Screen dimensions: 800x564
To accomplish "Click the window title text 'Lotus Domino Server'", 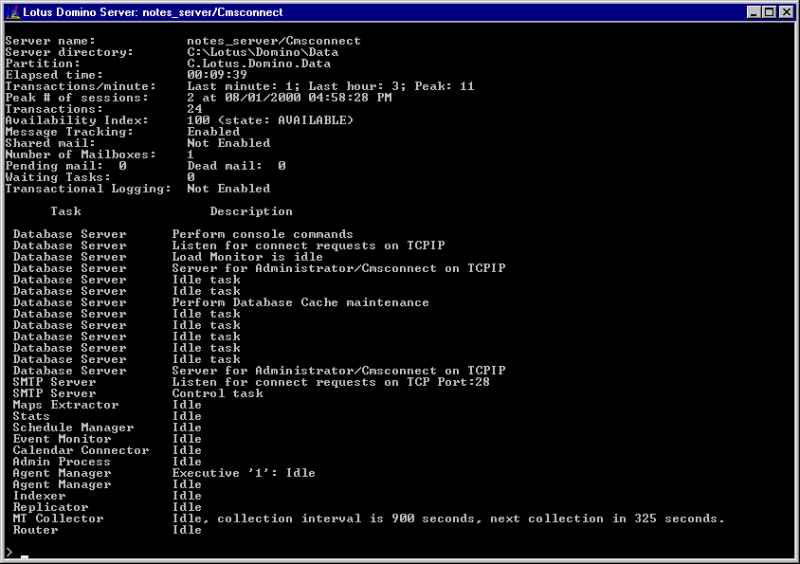I will (80, 12).
